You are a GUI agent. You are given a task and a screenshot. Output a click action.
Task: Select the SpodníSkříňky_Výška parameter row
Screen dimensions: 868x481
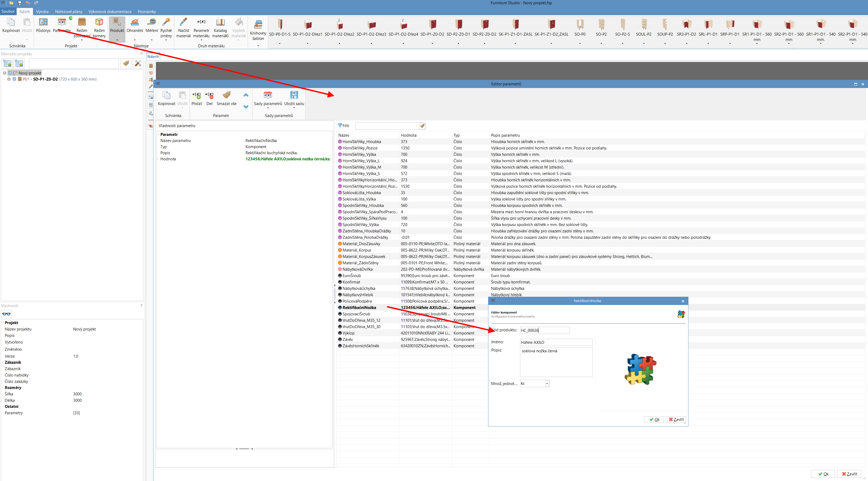pyautogui.click(x=601, y=225)
